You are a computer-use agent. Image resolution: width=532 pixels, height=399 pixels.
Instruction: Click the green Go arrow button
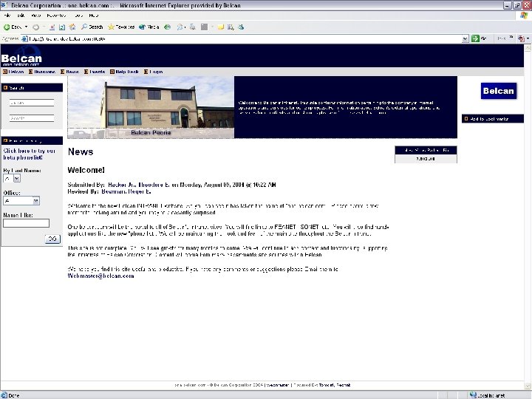[475, 38]
